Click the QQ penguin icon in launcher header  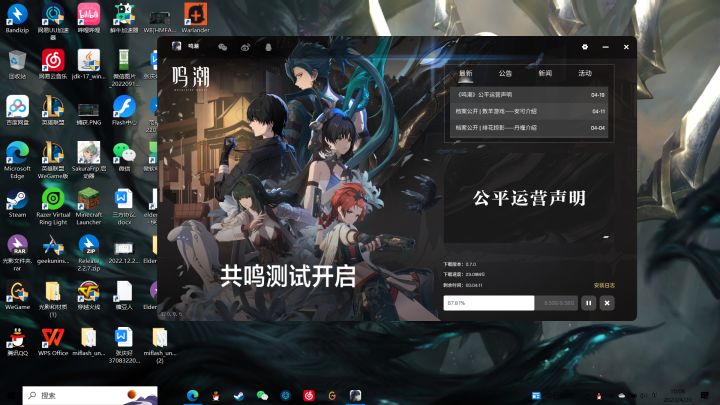(x=268, y=47)
